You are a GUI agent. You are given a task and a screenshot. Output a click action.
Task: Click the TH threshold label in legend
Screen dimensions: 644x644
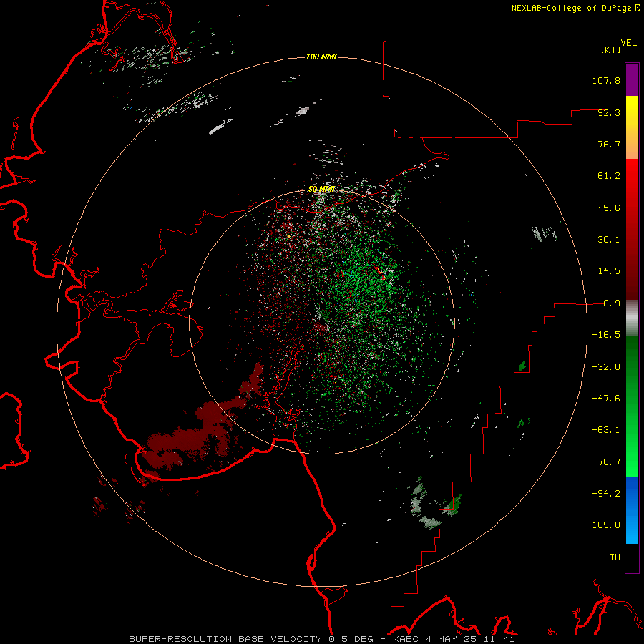pyautogui.click(x=615, y=557)
